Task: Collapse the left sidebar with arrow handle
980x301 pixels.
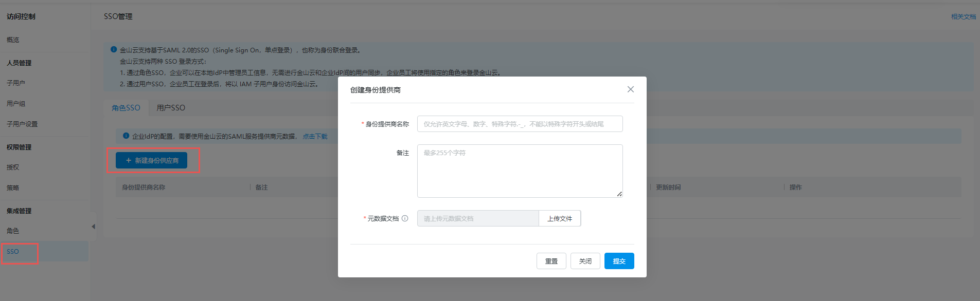Action: pyautogui.click(x=93, y=227)
